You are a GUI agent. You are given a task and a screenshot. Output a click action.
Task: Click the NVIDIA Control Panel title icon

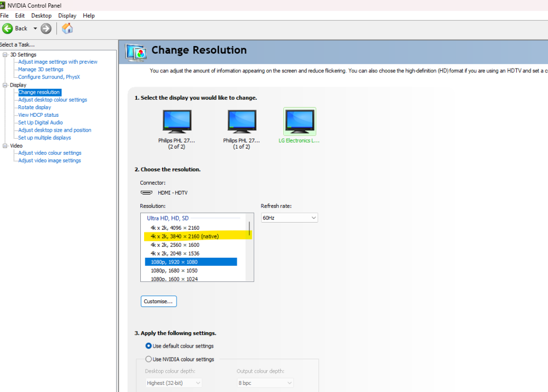coord(3,5)
